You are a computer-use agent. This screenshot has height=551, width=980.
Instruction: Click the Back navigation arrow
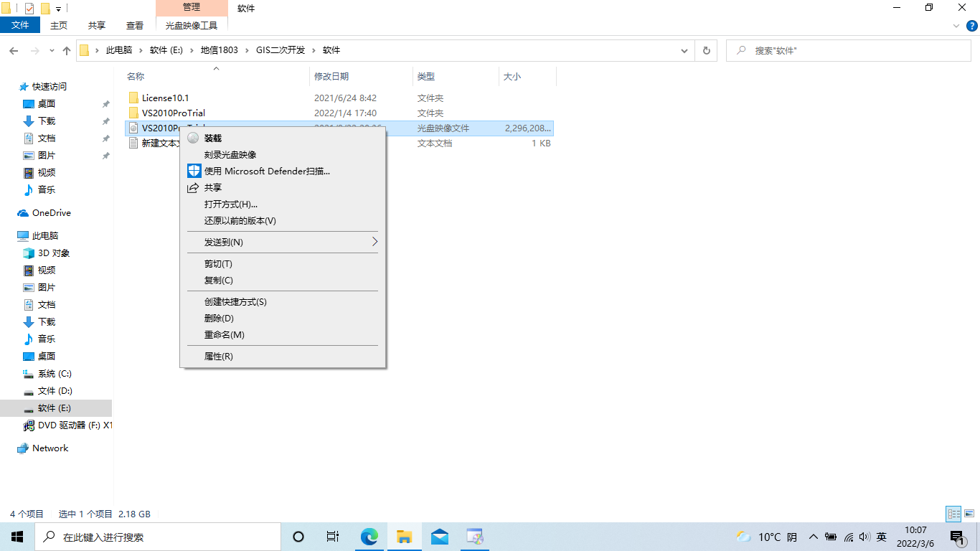14,50
